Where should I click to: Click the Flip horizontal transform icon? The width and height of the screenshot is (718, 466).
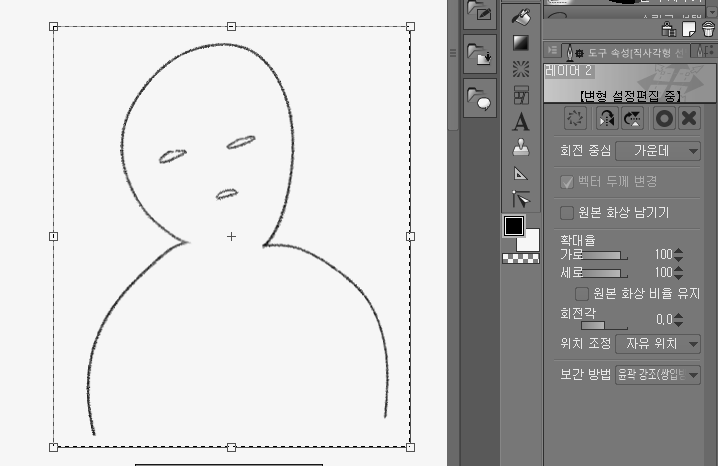(x=605, y=118)
